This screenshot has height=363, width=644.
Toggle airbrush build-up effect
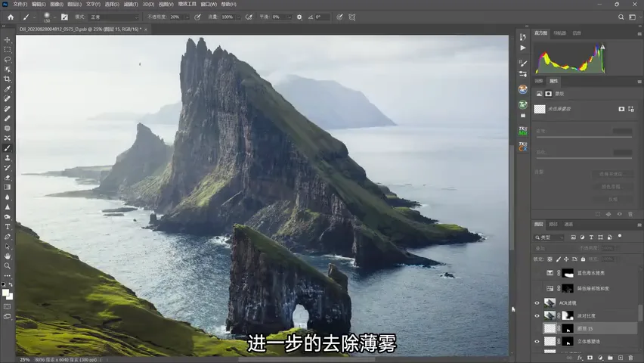249,17
